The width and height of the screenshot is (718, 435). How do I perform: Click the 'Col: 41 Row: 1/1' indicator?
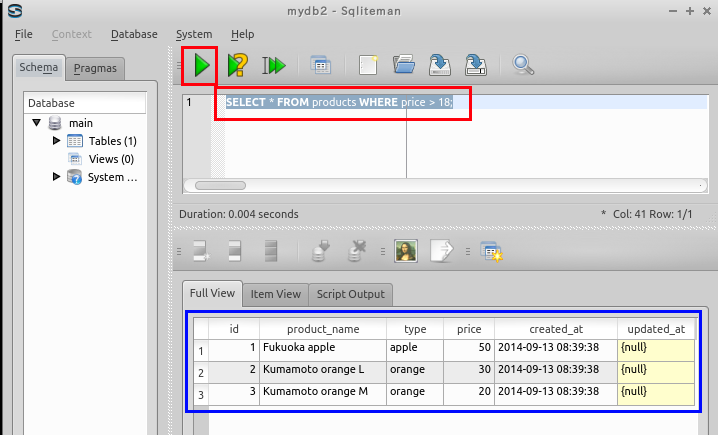653,214
